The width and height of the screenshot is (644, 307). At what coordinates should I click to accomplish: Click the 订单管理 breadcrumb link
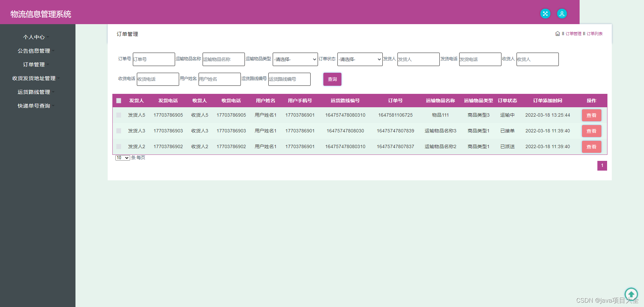tap(573, 34)
